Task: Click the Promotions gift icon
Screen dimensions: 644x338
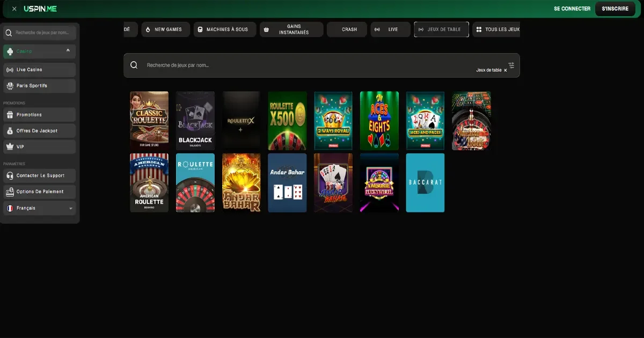Action: 10,115
